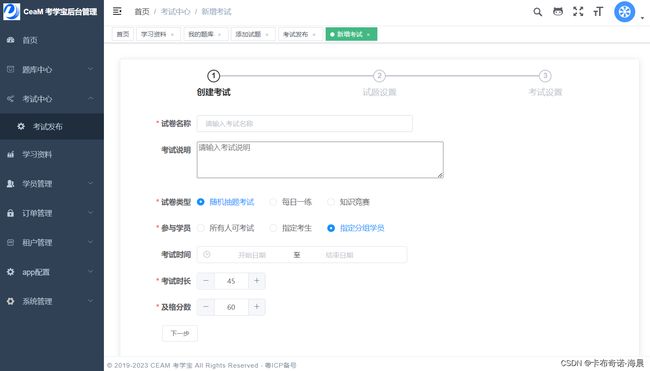Screen dimensions: 650x371
Task: Click the 考试时长 value field showing 45
Action: (231, 281)
